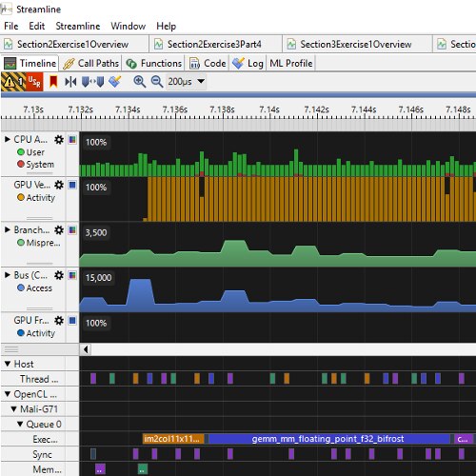Click GPU Vertex Activity orange legend dot
Screen dimensions: 476x476
(x=21, y=197)
